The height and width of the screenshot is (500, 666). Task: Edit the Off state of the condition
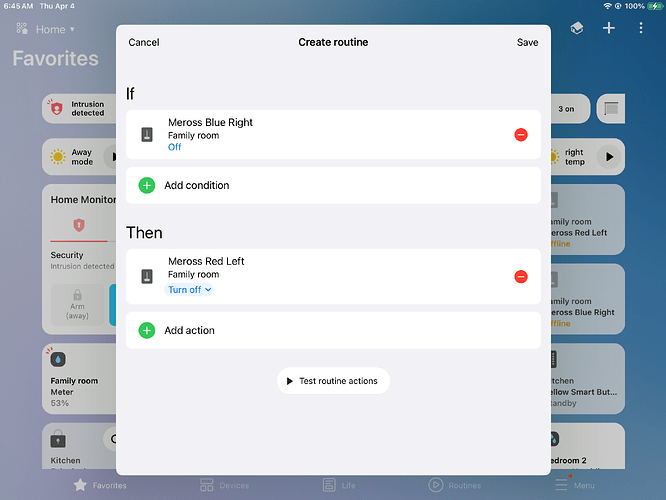click(x=174, y=147)
